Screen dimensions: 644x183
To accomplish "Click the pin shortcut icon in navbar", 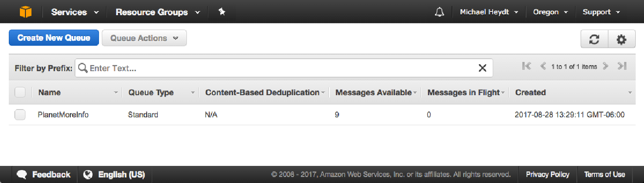I will [x=222, y=12].
